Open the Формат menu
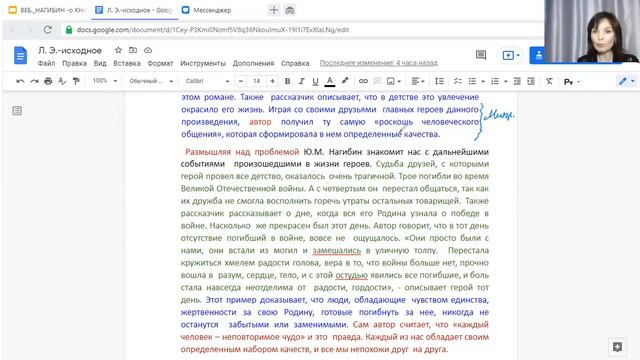This screenshot has height=360, width=640. pos(160,63)
